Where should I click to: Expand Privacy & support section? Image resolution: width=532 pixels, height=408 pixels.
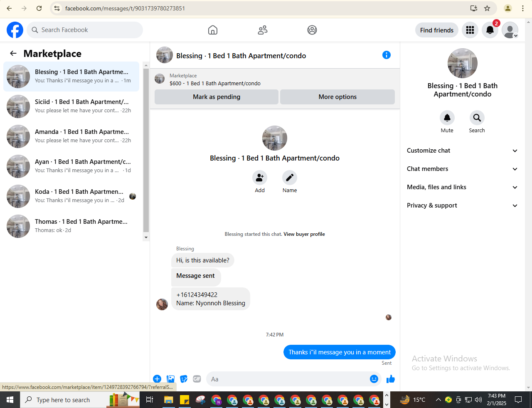pos(462,205)
